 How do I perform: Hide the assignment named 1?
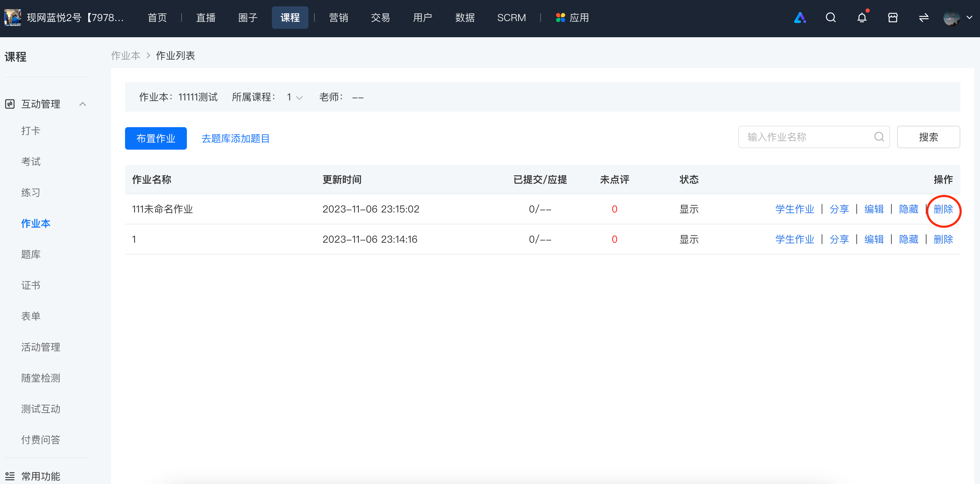coord(908,239)
